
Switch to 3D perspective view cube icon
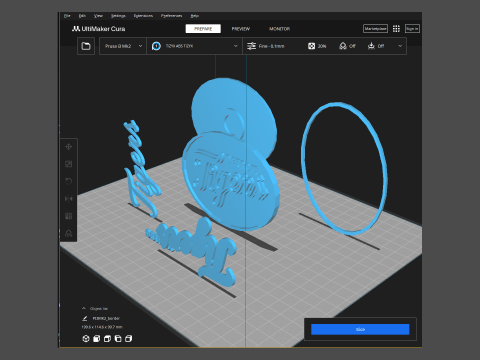tap(86, 339)
